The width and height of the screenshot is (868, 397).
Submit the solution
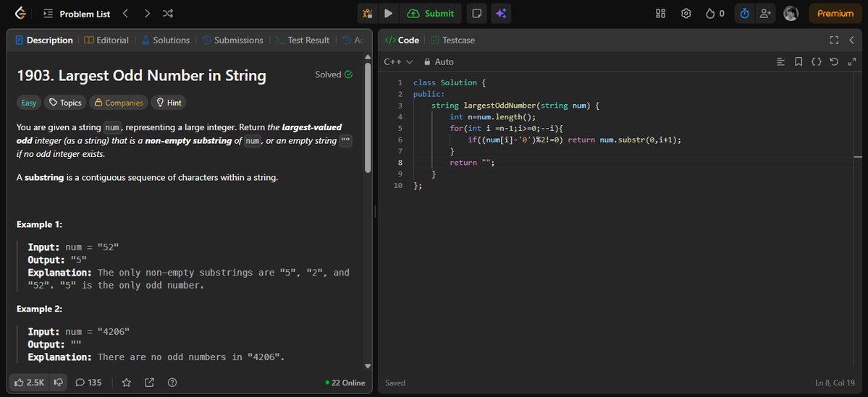(x=431, y=14)
